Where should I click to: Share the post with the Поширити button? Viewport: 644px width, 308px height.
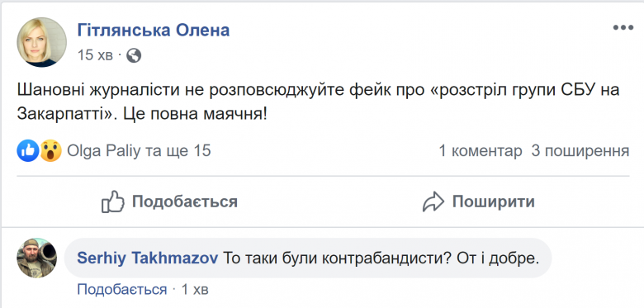pos(479,202)
